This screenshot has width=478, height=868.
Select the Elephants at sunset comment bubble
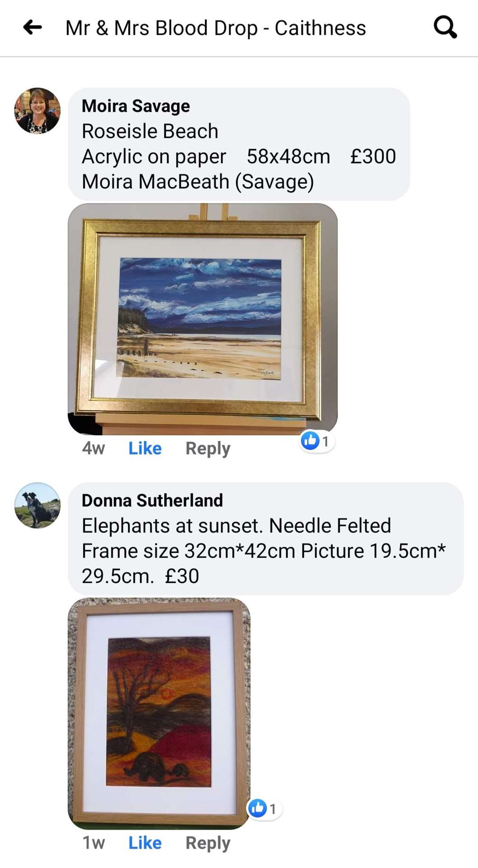[x=266, y=539]
